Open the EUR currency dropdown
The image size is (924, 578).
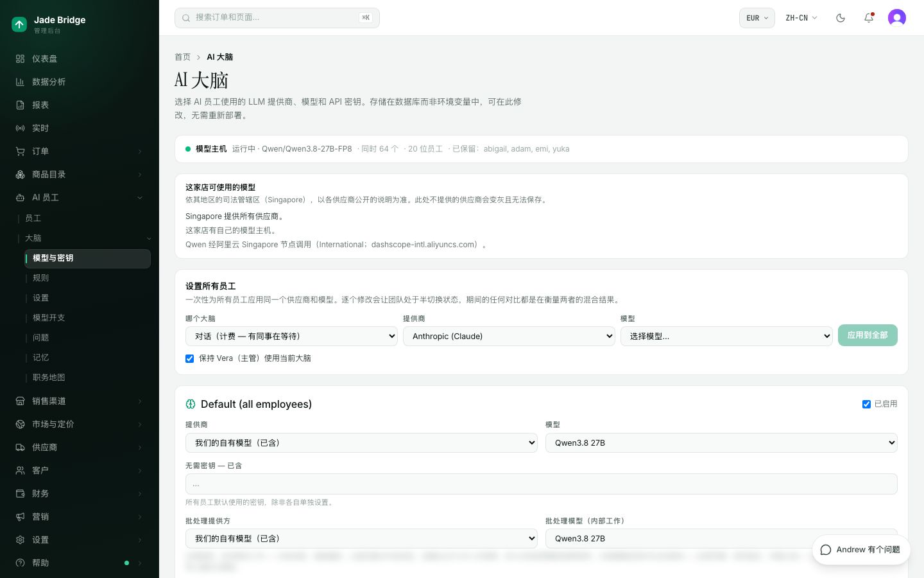pyautogui.click(x=757, y=18)
